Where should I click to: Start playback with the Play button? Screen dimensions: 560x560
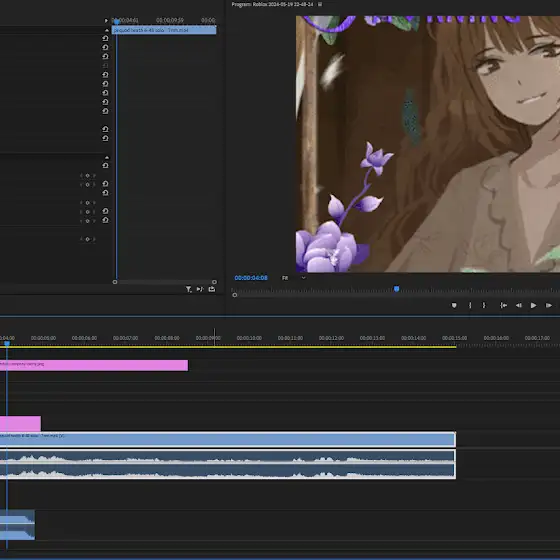point(533,305)
